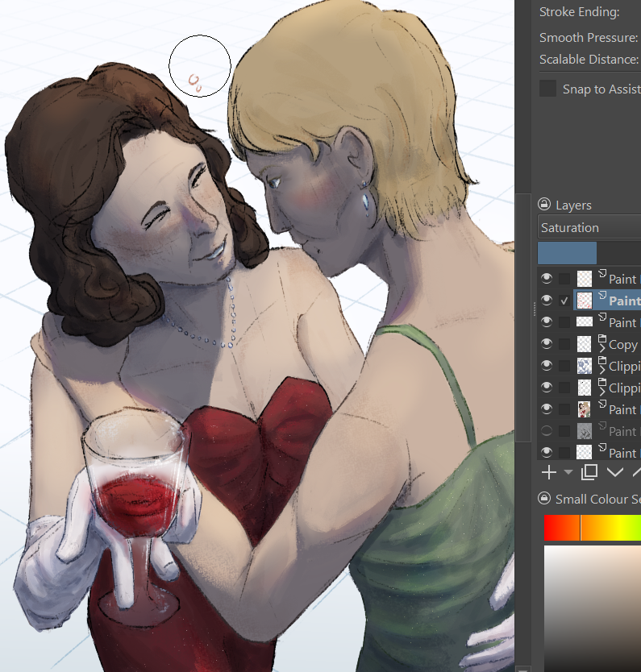Click the selected Paint layer's type icon

pos(602,295)
